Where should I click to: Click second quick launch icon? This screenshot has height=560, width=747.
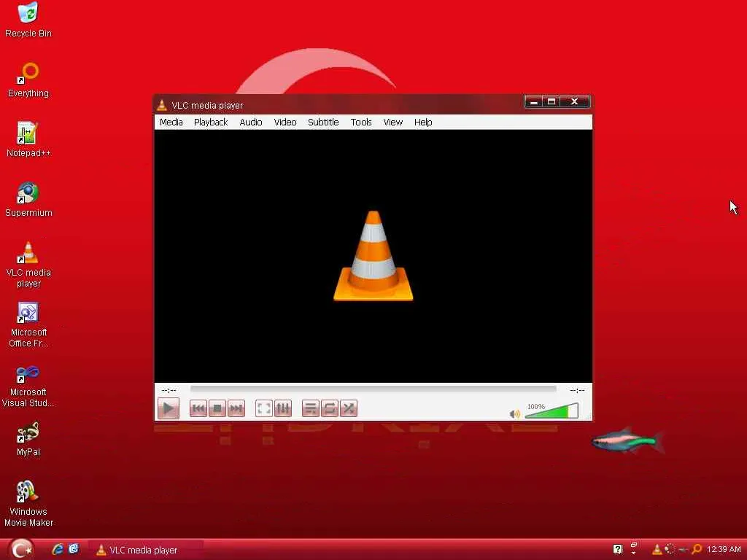click(74, 550)
